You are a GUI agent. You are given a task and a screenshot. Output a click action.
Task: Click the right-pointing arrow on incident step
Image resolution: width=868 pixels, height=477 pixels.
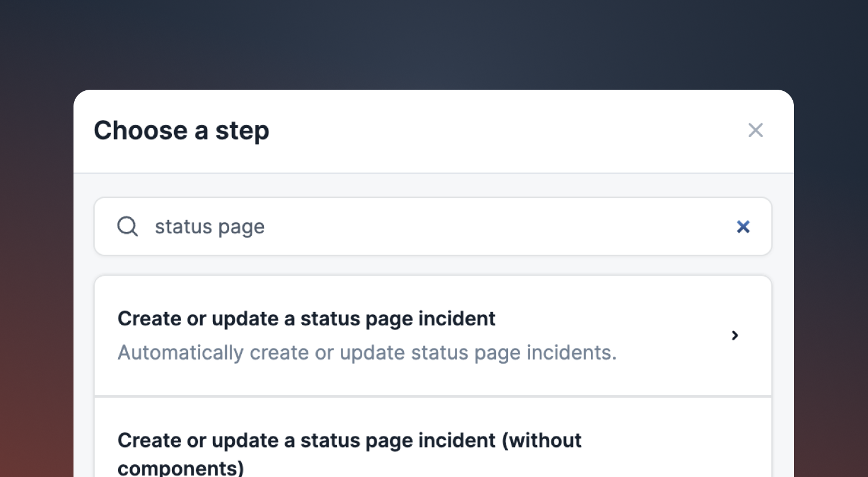(735, 336)
